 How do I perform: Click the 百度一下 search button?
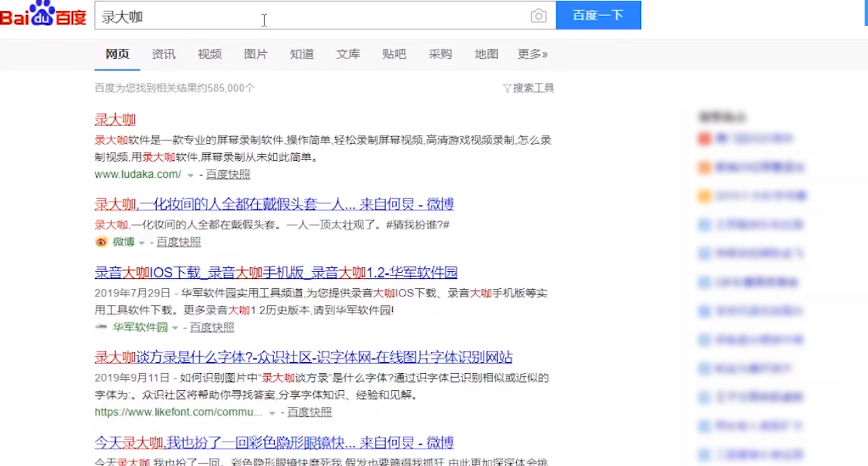click(x=598, y=16)
